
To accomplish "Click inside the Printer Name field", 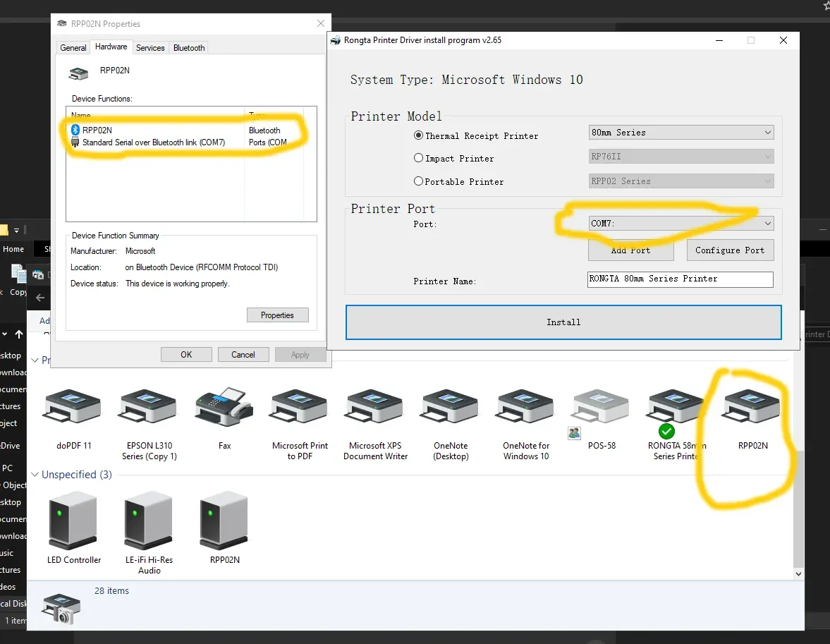I will coord(679,279).
